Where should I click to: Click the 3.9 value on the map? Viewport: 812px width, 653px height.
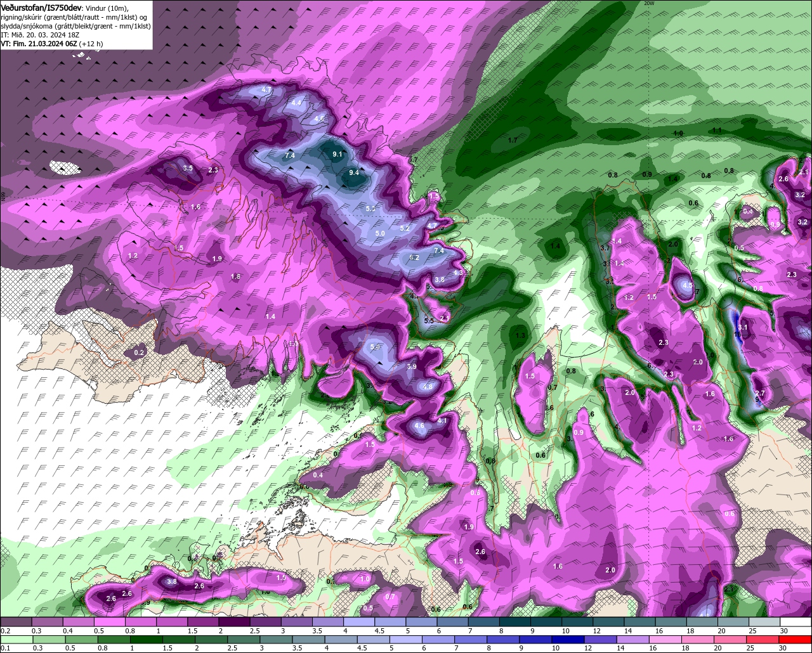click(x=411, y=367)
